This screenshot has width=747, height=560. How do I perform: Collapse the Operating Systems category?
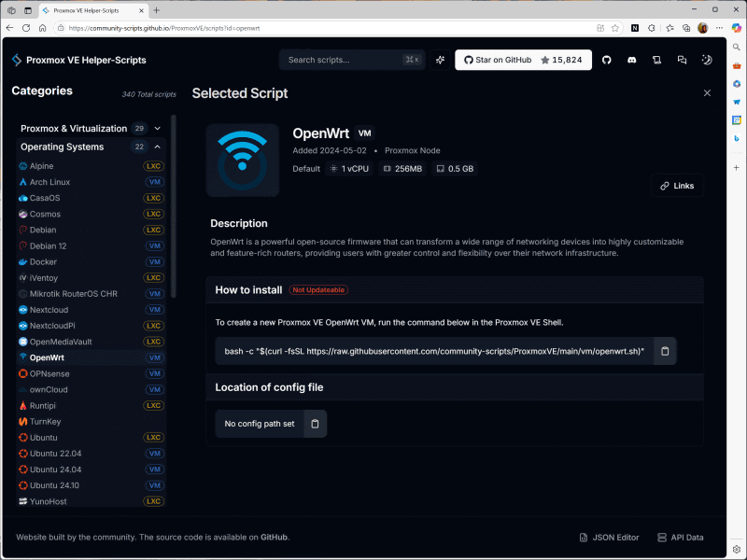(157, 147)
